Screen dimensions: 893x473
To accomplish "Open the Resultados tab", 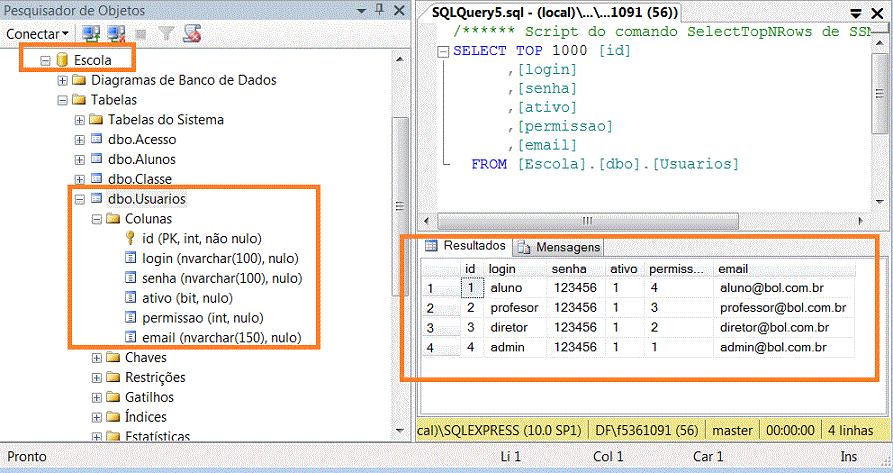I will coord(466,246).
